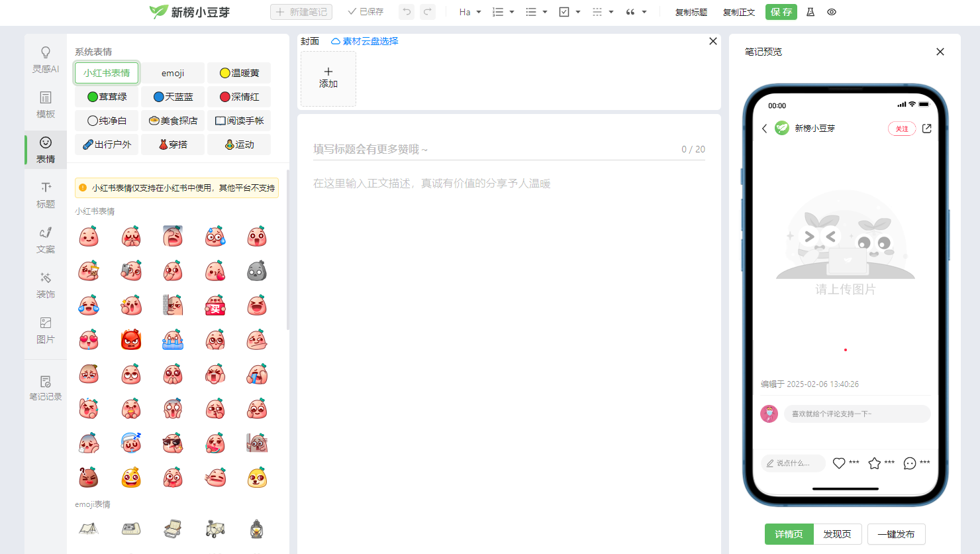Switch preview to 详情页 view

point(789,534)
